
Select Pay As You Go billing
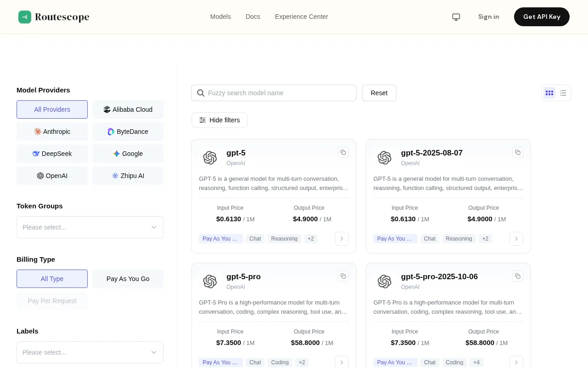[128, 279]
